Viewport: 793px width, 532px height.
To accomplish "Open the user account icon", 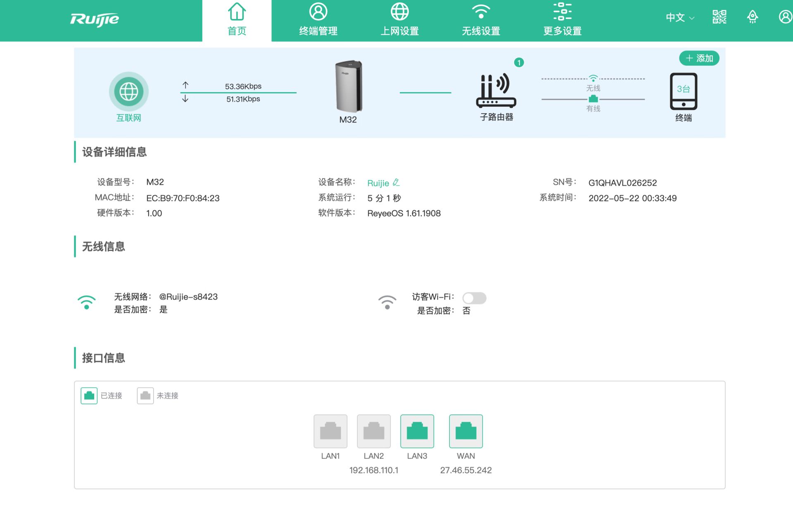I will (x=785, y=17).
